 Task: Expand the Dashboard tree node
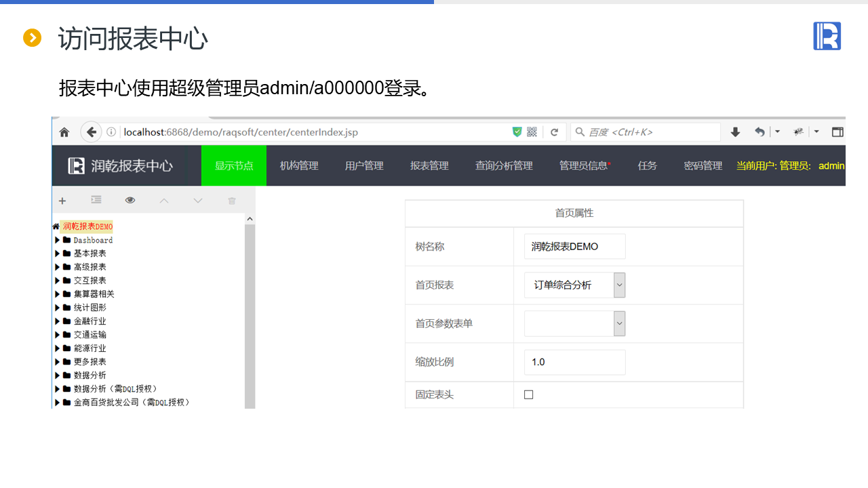[x=57, y=240]
